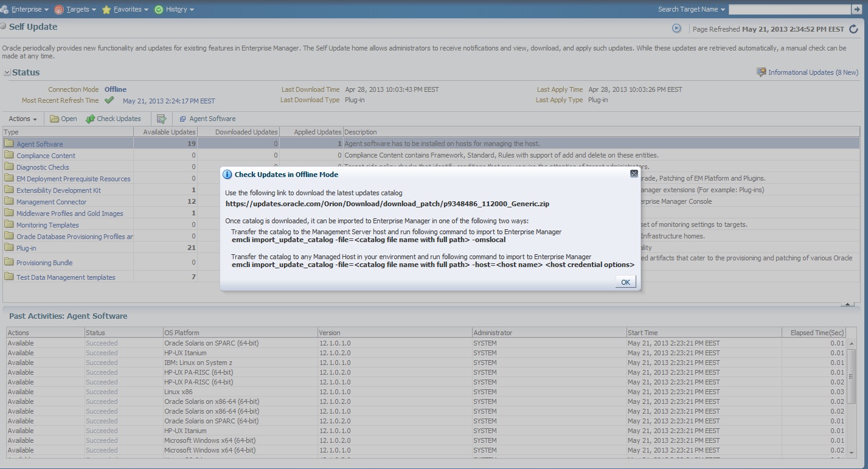Close the Check Updates in Offline Mode dialog
This screenshot has height=469, width=868.
point(634,174)
